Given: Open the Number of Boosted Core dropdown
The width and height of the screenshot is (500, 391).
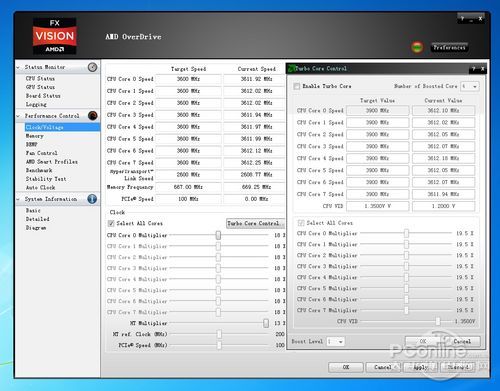Looking at the screenshot, I should click(x=470, y=86).
